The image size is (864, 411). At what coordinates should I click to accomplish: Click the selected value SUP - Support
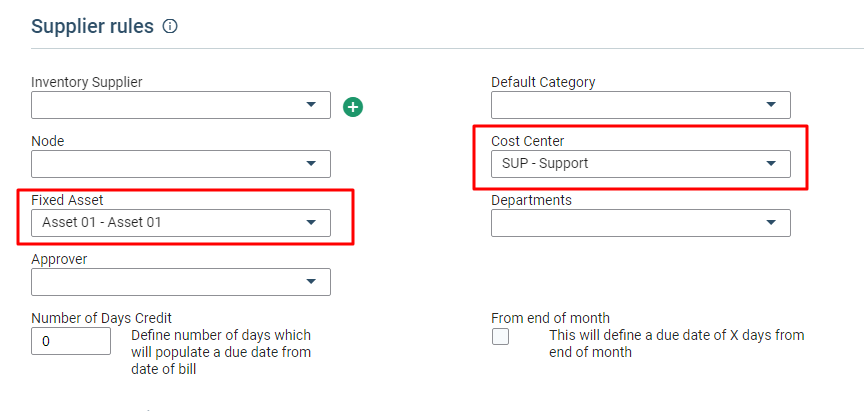545,164
